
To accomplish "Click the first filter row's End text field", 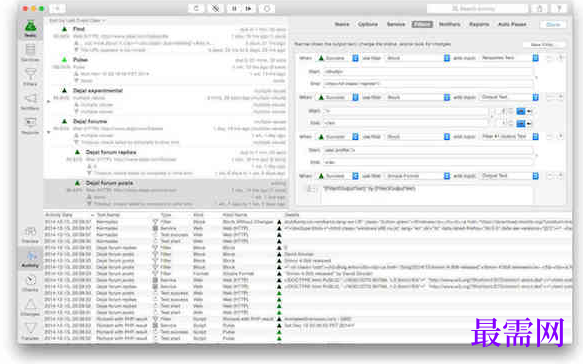I will 428,83.
